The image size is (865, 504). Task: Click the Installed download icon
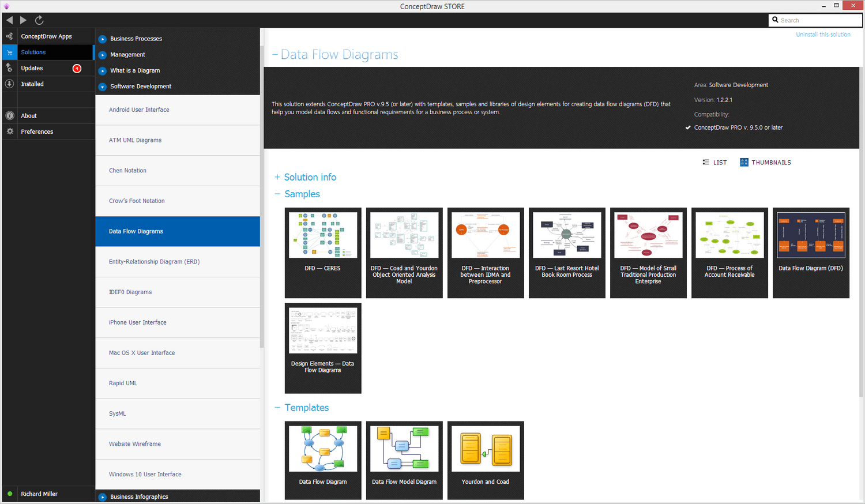tap(9, 84)
